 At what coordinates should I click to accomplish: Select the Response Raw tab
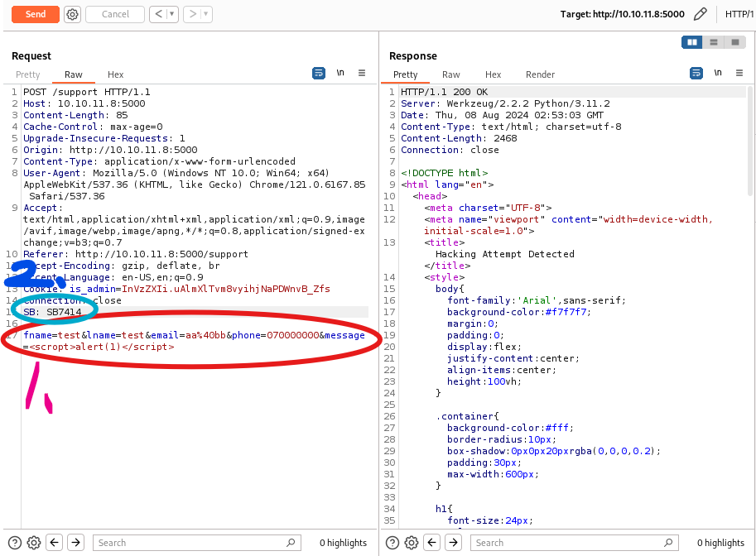(x=450, y=74)
